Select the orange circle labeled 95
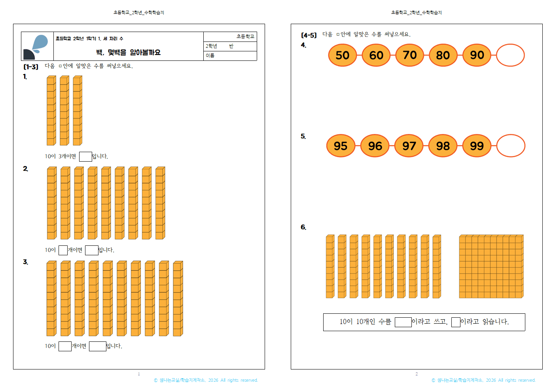555x392 pixels. 341,146
